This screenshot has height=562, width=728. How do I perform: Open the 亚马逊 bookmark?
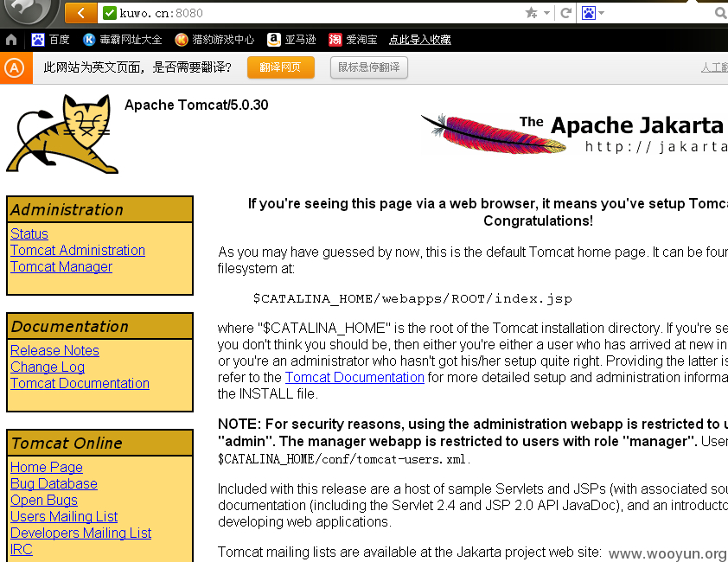[291, 40]
